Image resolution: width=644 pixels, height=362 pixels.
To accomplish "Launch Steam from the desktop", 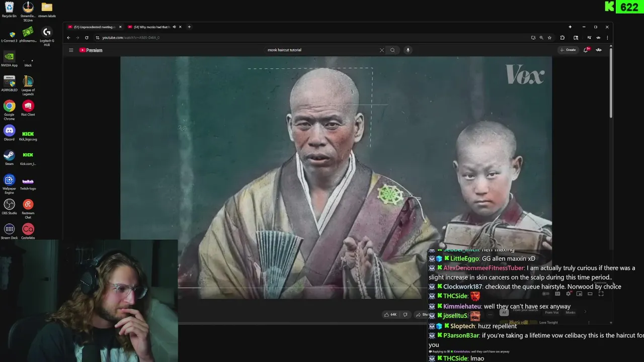I will [x=9, y=157].
